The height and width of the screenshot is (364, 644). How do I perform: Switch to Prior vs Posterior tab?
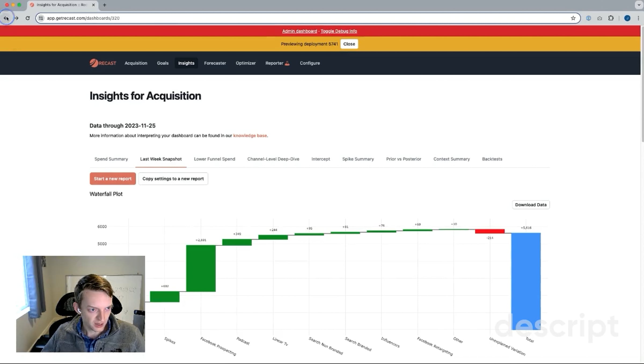click(x=404, y=159)
